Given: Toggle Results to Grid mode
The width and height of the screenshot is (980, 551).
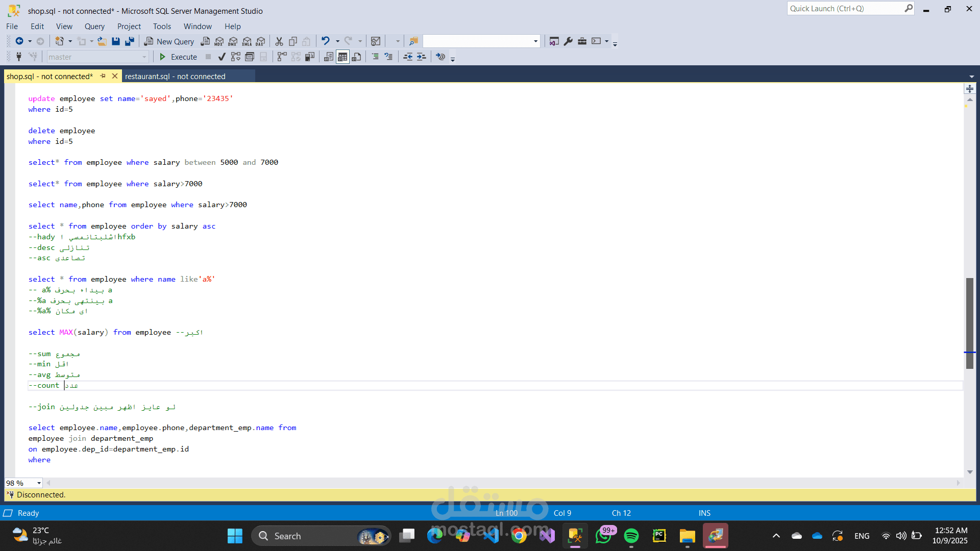Looking at the screenshot, I should (x=342, y=57).
